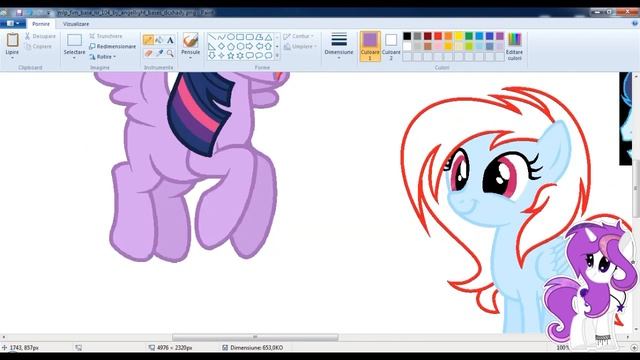Choose the Rounded rectangle shape
This screenshot has height=360, width=640.
pos(250,37)
